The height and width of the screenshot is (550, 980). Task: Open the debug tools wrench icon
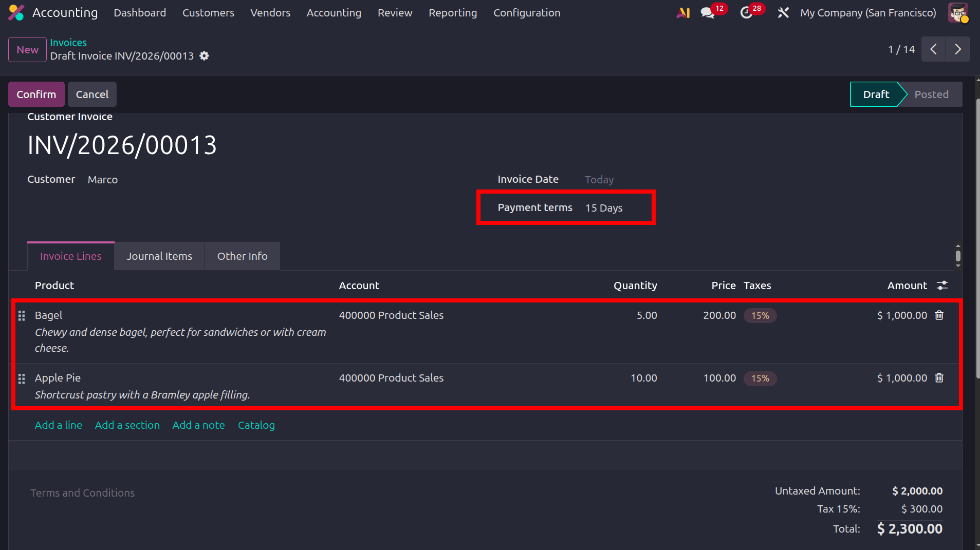click(783, 13)
